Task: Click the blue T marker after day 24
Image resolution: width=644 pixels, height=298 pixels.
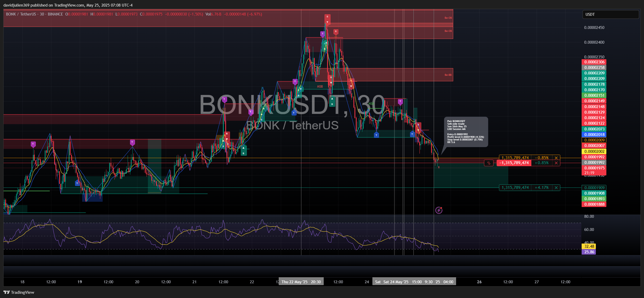Action: coord(376,135)
